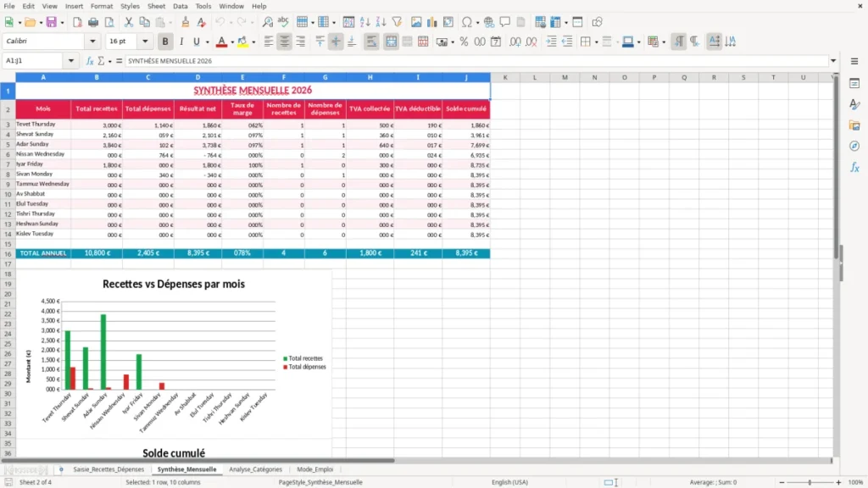
Task: Show the draw functions shapes icon
Action: (597, 22)
